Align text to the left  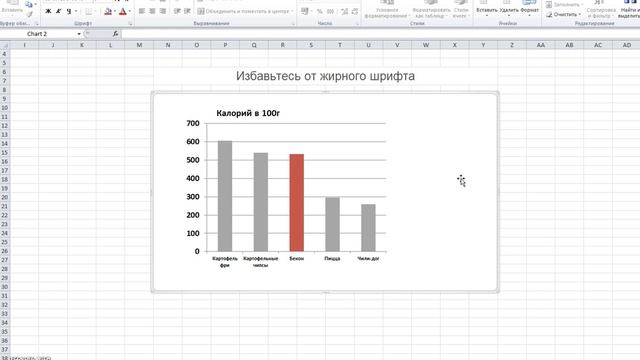click(x=142, y=11)
